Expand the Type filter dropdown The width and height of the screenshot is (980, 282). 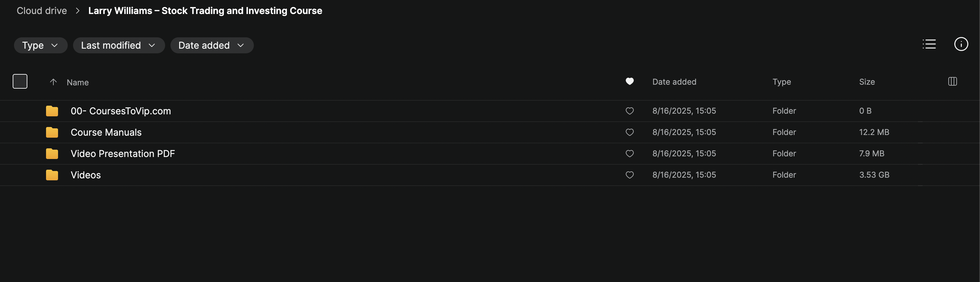pos(40,45)
